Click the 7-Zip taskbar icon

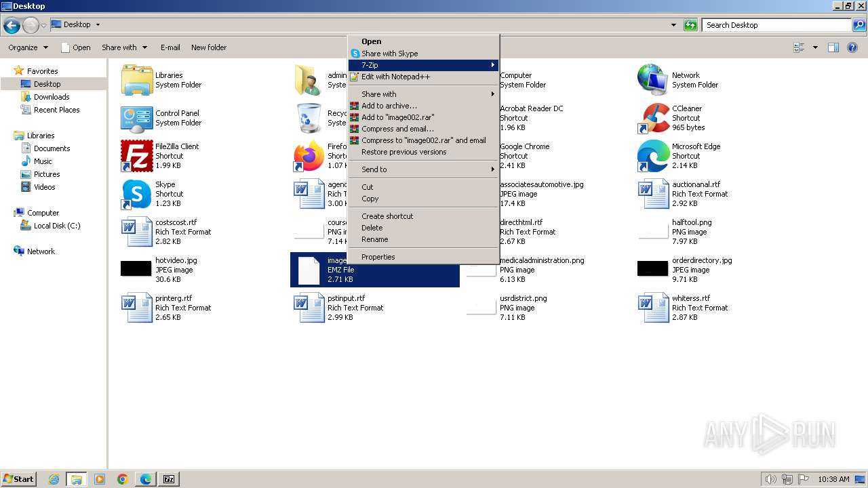pyautogui.click(x=169, y=479)
